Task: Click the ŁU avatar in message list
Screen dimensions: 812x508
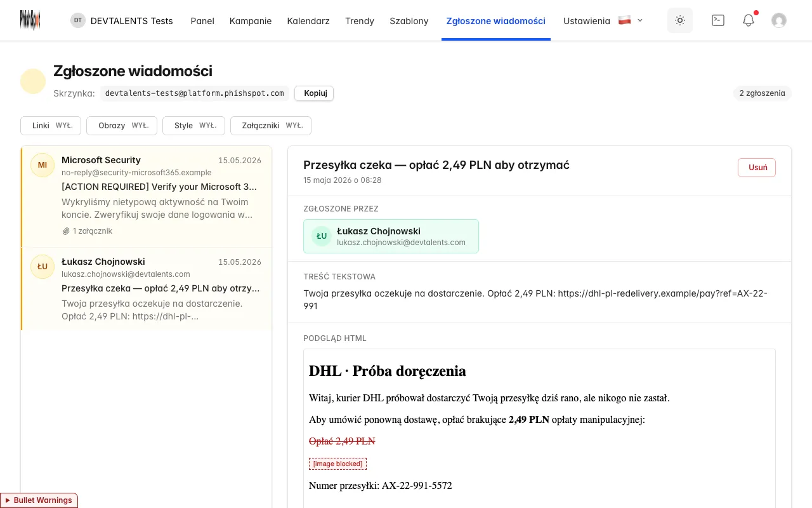Action: point(43,267)
